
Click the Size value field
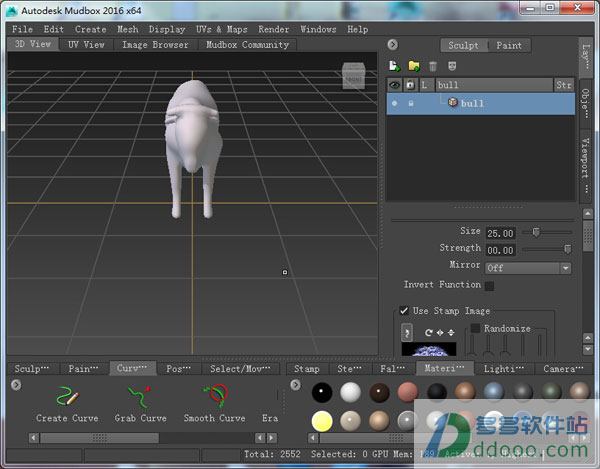[500, 233]
